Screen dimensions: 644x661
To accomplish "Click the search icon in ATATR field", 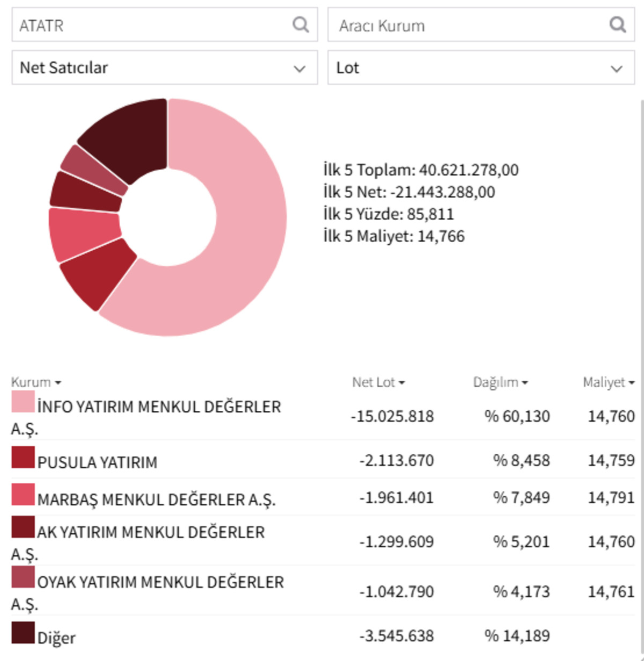I will [301, 25].
